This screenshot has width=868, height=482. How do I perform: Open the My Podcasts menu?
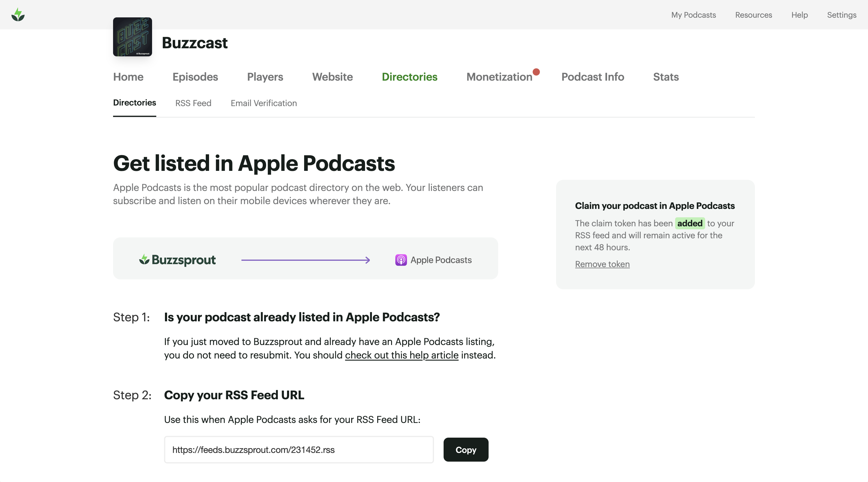tap(693, 15)
